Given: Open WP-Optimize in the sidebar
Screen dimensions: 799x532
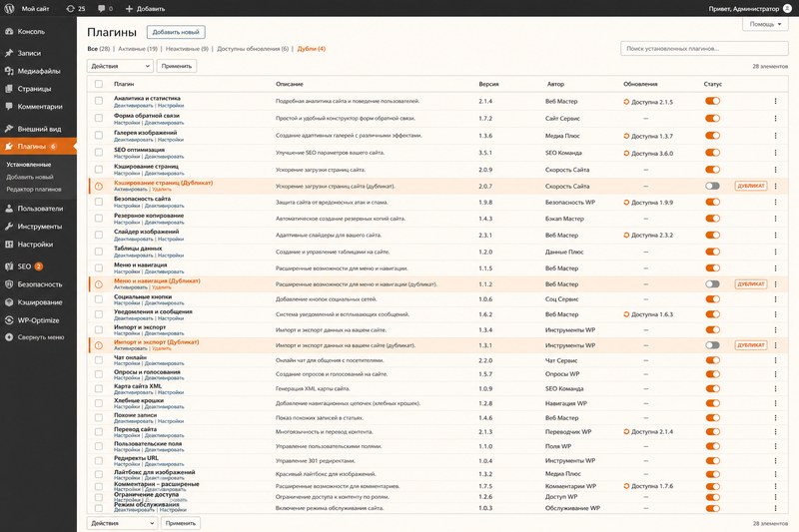Looking at the screenshot, I should [x=38, y=320].
